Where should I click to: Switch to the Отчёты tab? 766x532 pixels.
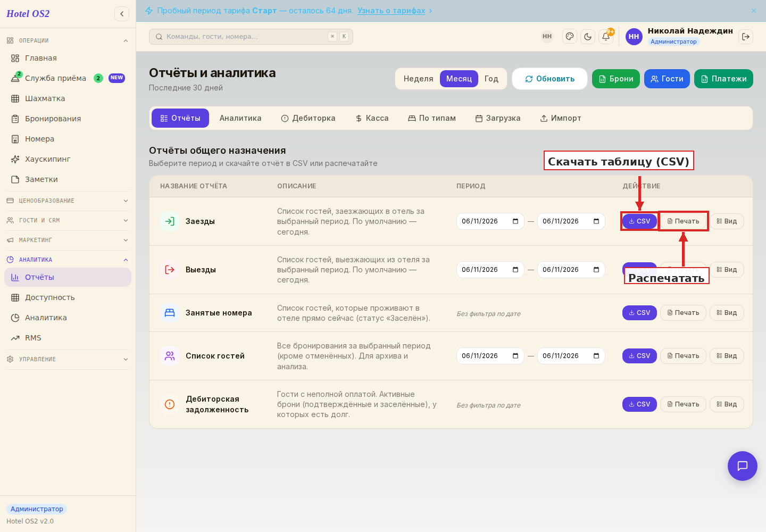[180, 118]
